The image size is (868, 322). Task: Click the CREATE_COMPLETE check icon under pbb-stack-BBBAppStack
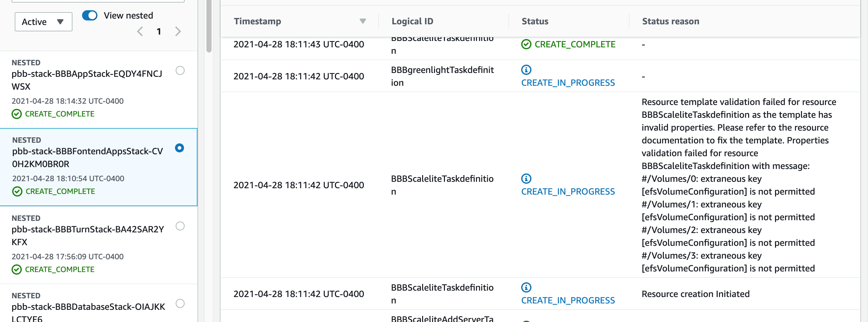tap(16, 114)
